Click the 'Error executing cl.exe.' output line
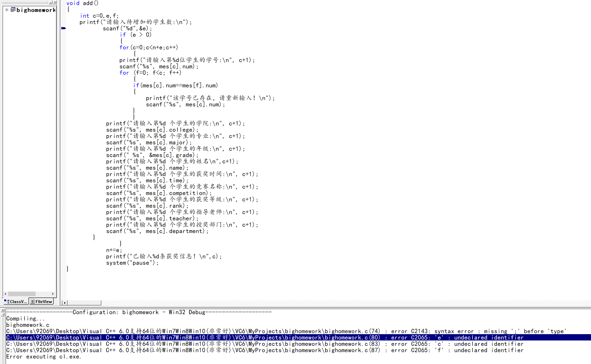The height and width of the screenshot is (364, 591). tap(44, 356)
